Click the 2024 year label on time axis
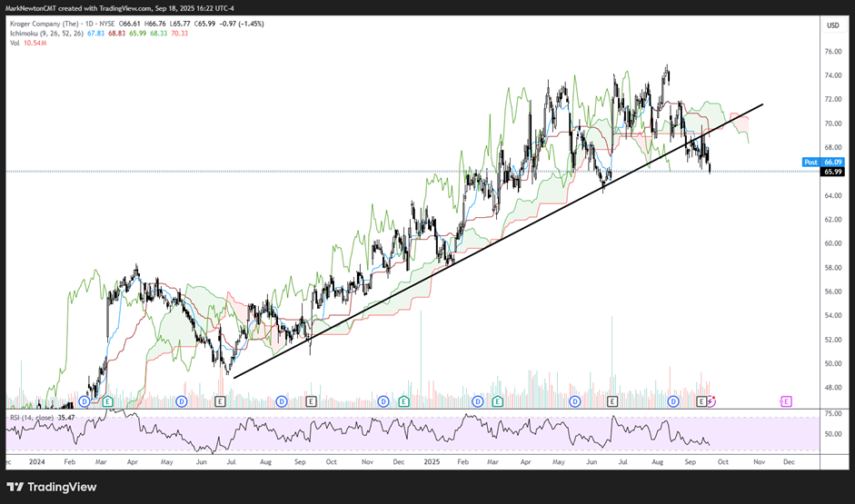The image size is (855, 504). pyautogui.click(x=36, y=461)
